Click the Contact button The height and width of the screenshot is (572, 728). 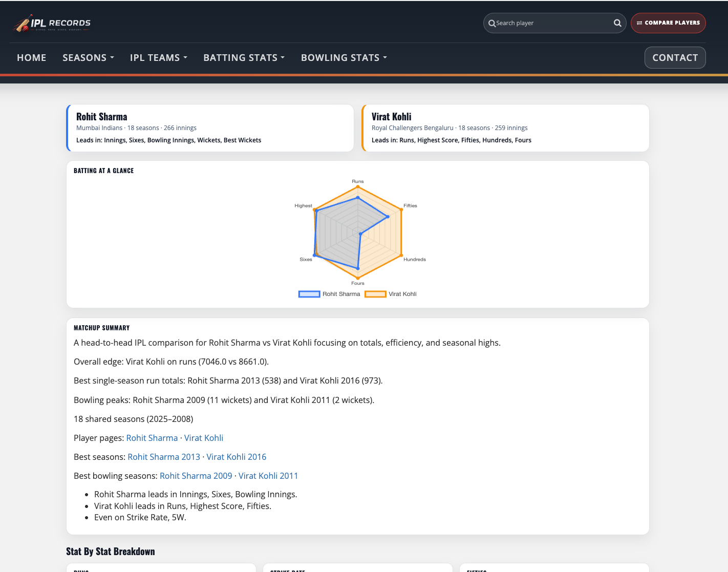(x=675, y=58)
